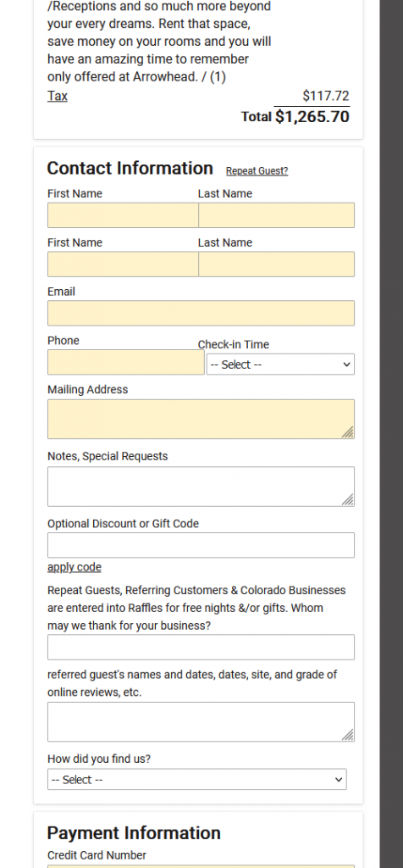
Task: Expand the How did you find us dropdown
Action: point(196,780)
